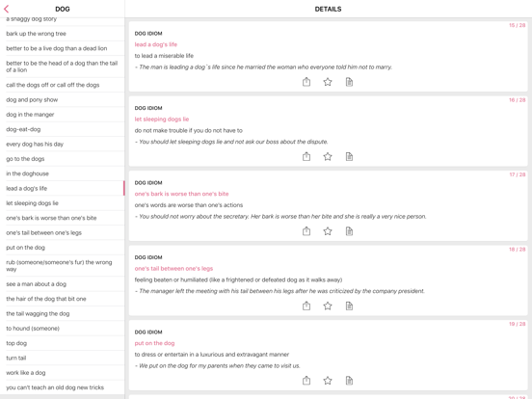The height and width of the screenshot is (399, 532).
Task: Open 'top dog' entry
Action: coord(62,343)
